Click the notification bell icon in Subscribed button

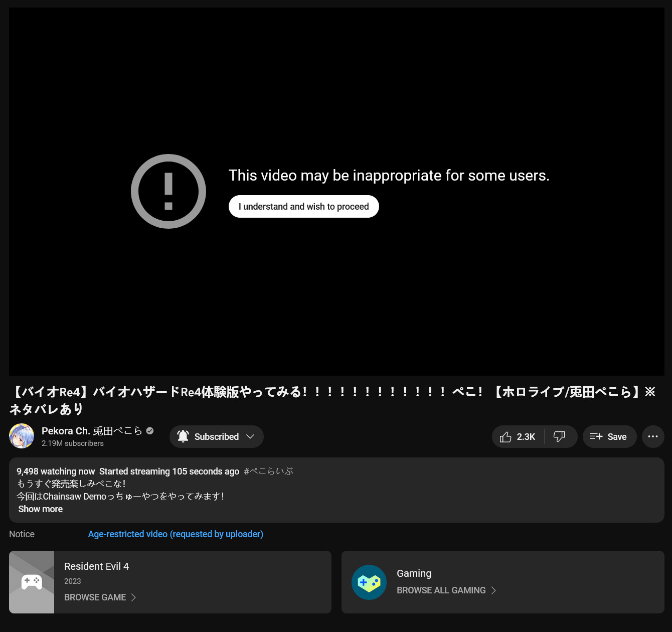point(183,436)
